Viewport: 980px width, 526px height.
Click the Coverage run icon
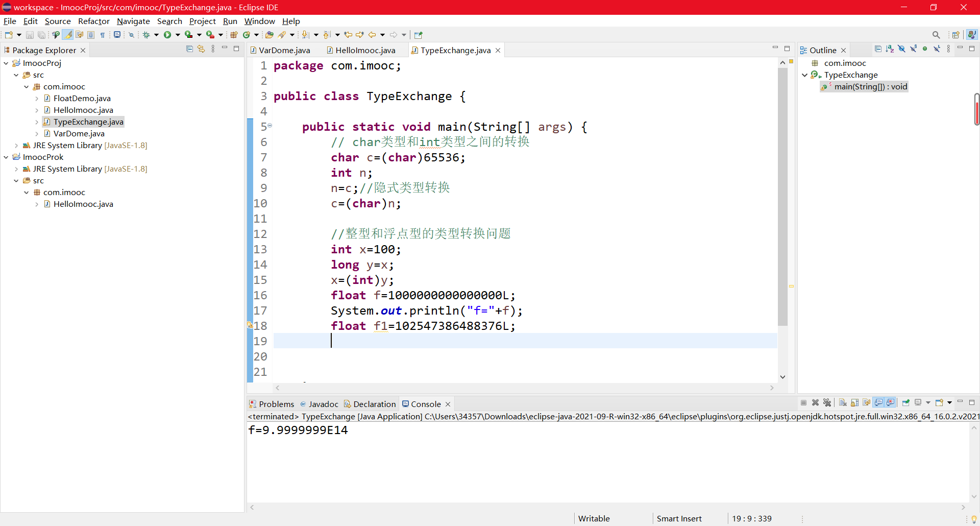point(188,35)
